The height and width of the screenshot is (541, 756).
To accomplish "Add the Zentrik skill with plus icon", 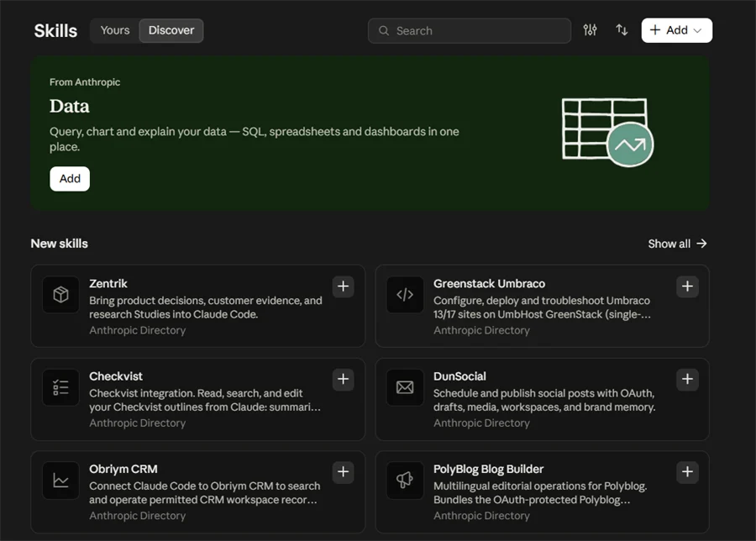I will [x=344, y=286].
